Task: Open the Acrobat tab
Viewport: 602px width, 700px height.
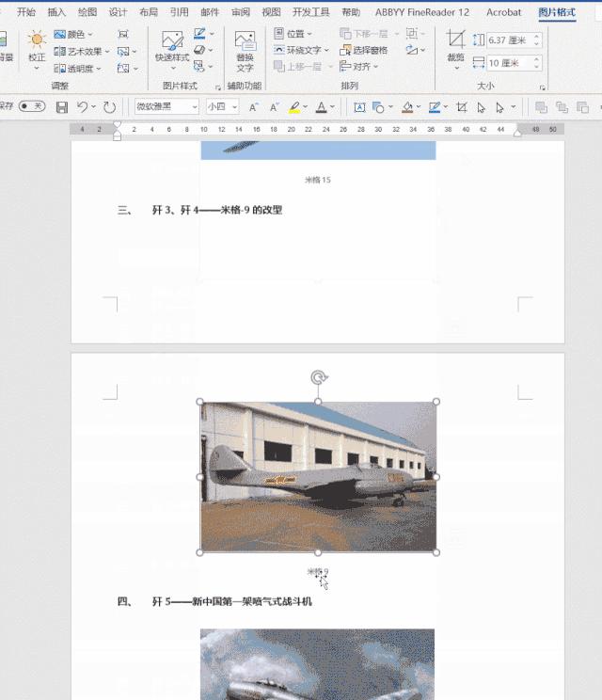Action: 503,12
